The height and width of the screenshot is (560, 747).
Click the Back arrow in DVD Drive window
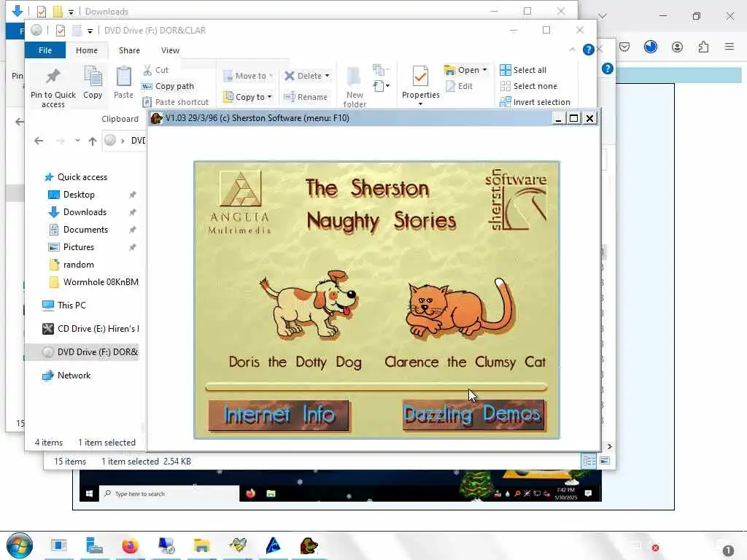click(39, 141)
